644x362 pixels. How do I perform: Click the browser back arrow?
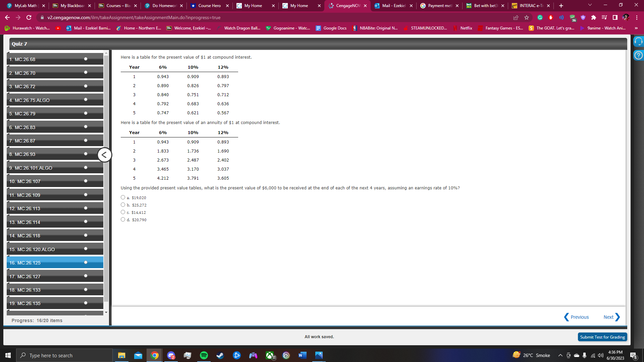coord(7,17)
